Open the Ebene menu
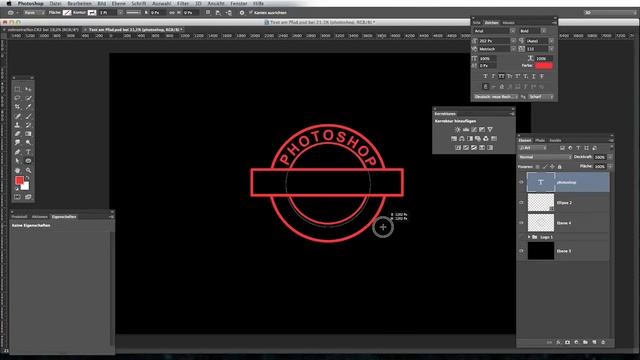This screenshot has height=360, width=640. 119,3
